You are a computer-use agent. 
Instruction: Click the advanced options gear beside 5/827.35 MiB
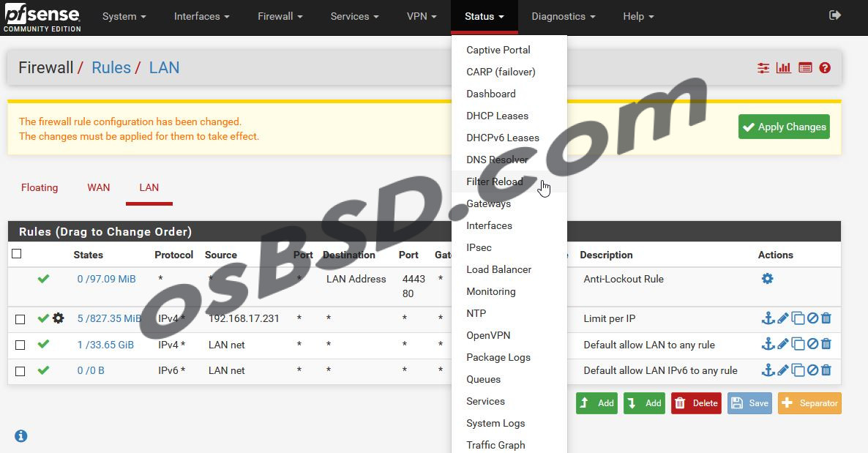pos(58,318)
